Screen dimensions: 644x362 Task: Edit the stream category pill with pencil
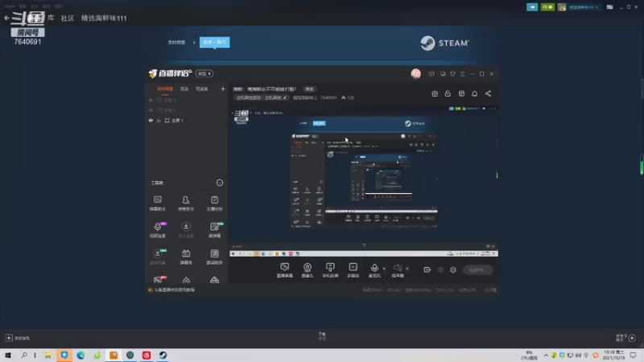coord(261,97)
